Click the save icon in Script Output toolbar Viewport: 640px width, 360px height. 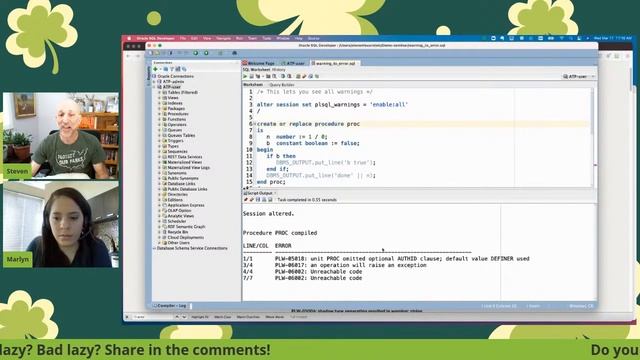258,200
